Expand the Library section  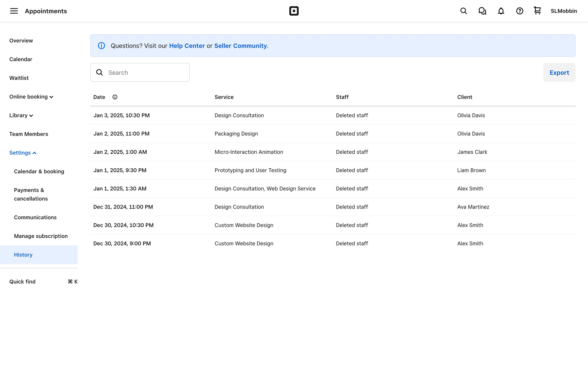(21, 115)
